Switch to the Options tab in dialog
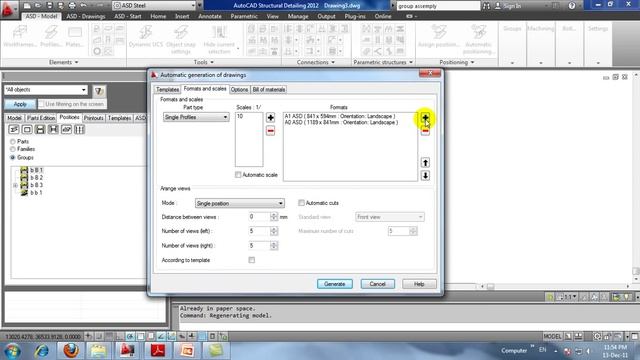This screenshot has width=640, height=360. 239,89
